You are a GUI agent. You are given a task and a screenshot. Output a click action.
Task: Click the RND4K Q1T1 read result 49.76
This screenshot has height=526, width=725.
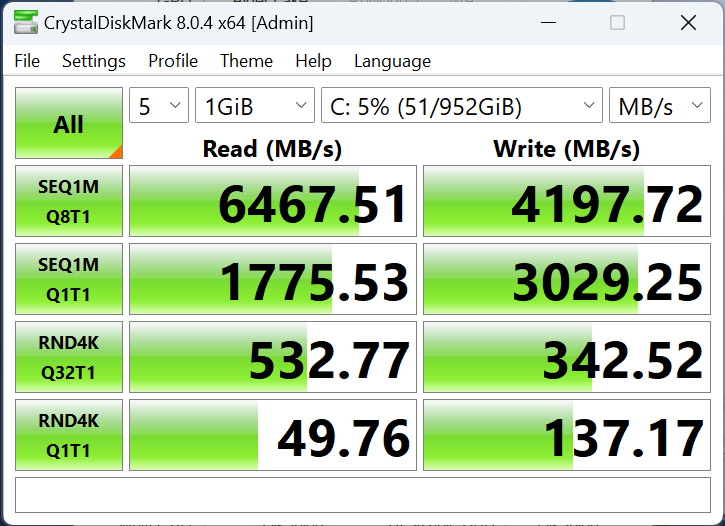click(273, 435)
